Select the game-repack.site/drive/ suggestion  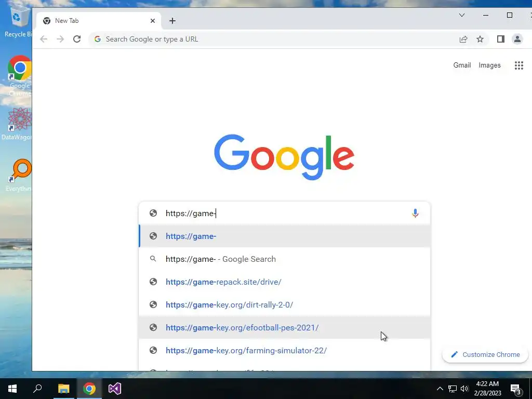(x=284, y=282)
